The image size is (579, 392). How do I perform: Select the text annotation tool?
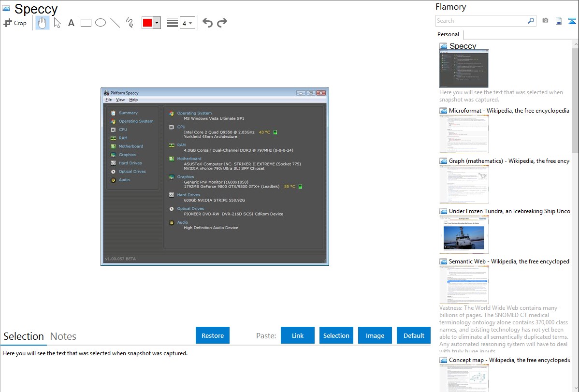(71, 23)
